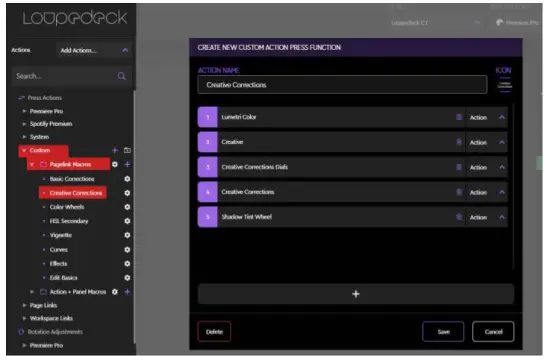Screen dimensions: 550x360
Task: Open Action dropdown for Creative Corrections Dials
Action: [x=487, y=167]
